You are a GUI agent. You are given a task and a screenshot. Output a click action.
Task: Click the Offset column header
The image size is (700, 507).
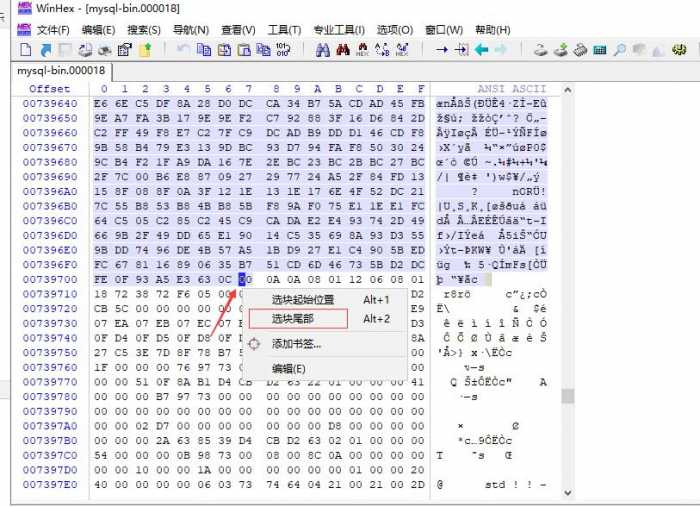(x=50, y=89)
